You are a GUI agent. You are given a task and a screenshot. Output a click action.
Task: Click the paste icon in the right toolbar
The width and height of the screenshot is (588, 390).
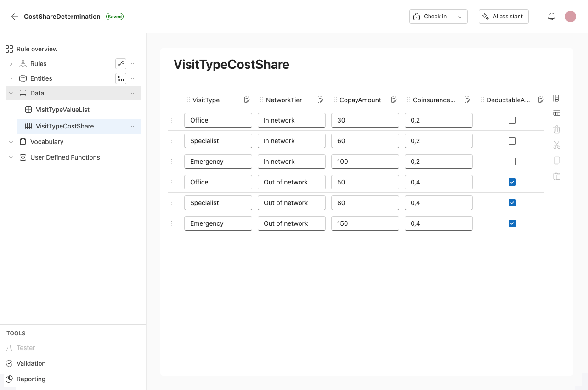[556, 176]
